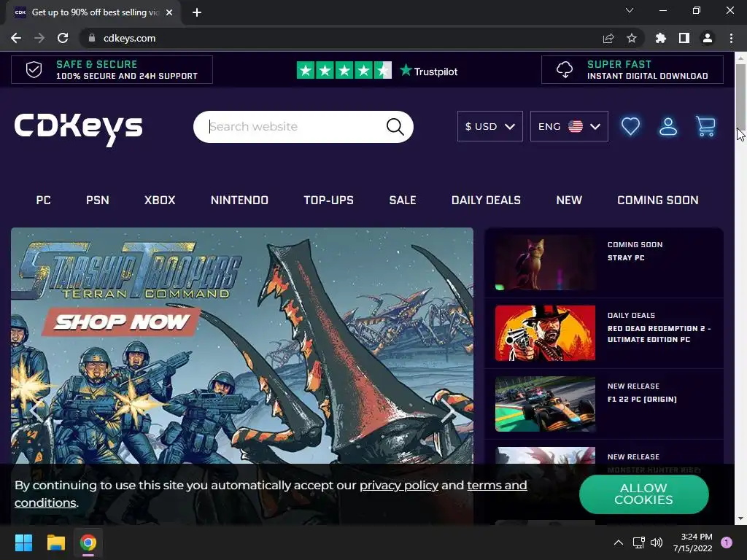Click the search magnifier icon

395,127
